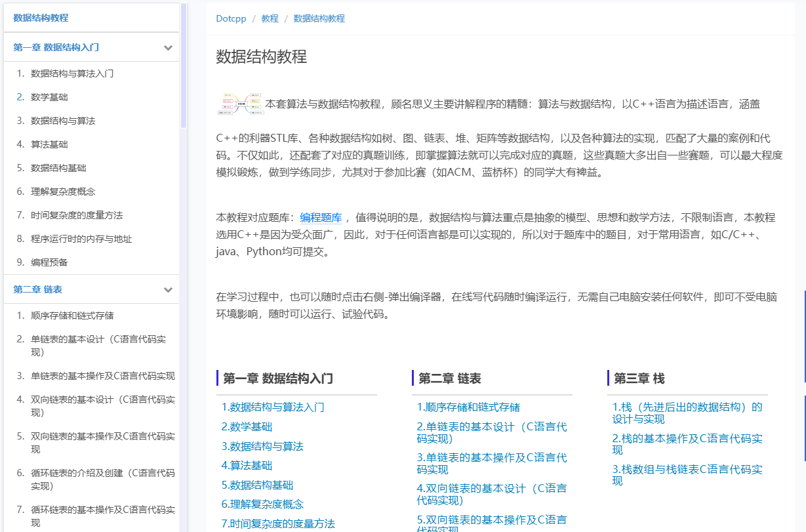
Task: Open content link 1.数据结构与算法入门
Action: (273, 407)
